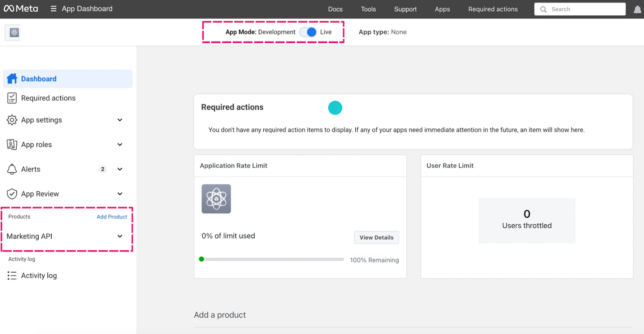
Task: Click the Required actions checklist icon in sidebar
Action: 12,98
